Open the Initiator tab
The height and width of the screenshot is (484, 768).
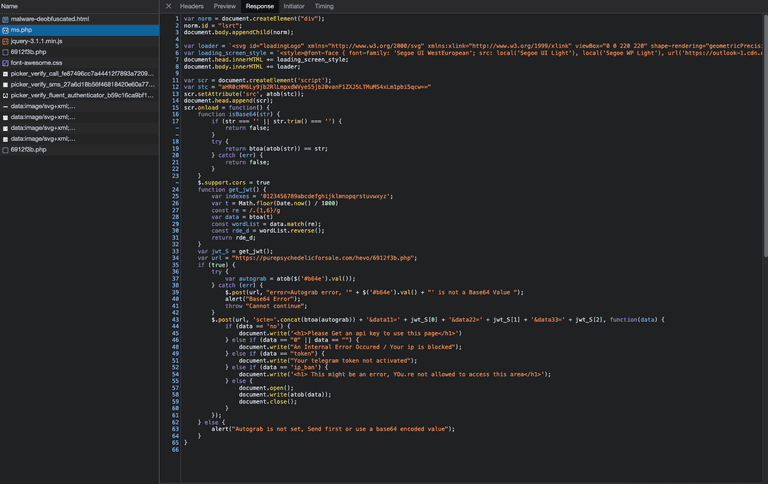tap(294, 6)
